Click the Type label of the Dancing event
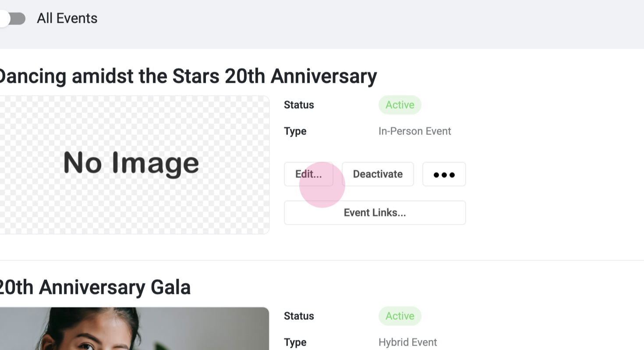The height and width of the screenshot is (350, 644). coord(295,131)
